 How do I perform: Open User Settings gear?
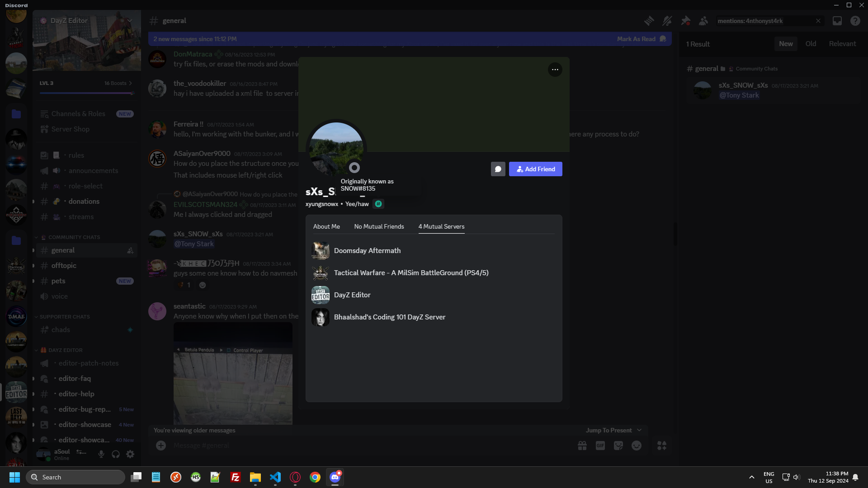point(130,454)
